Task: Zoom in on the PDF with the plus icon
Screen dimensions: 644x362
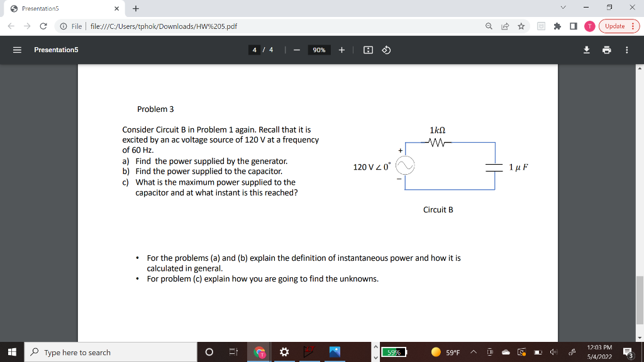Action: pos(341,49)
